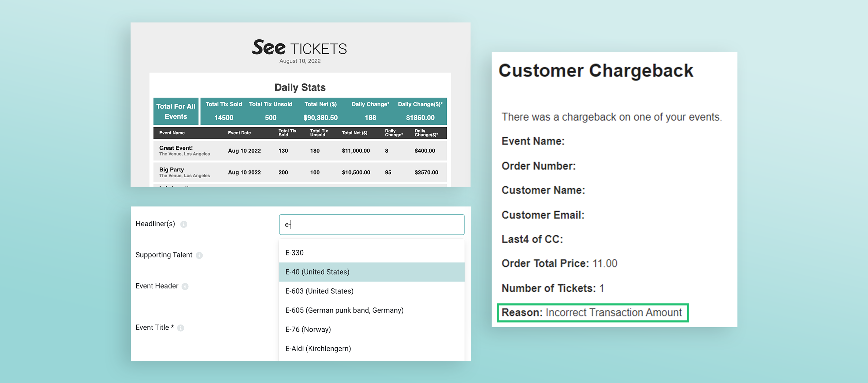Click the Customer Chargeback heading

coord(596,71)
